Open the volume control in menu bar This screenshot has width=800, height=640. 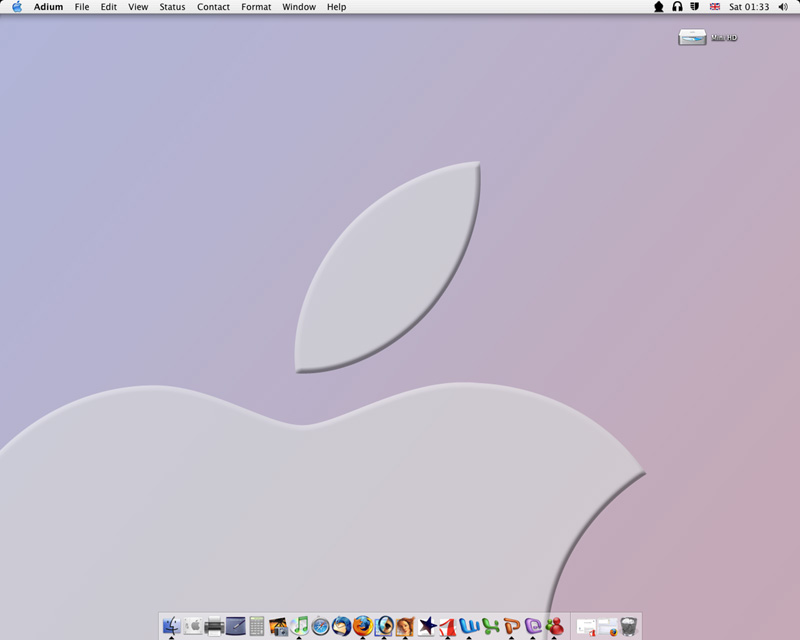click(x=783, y=7)
